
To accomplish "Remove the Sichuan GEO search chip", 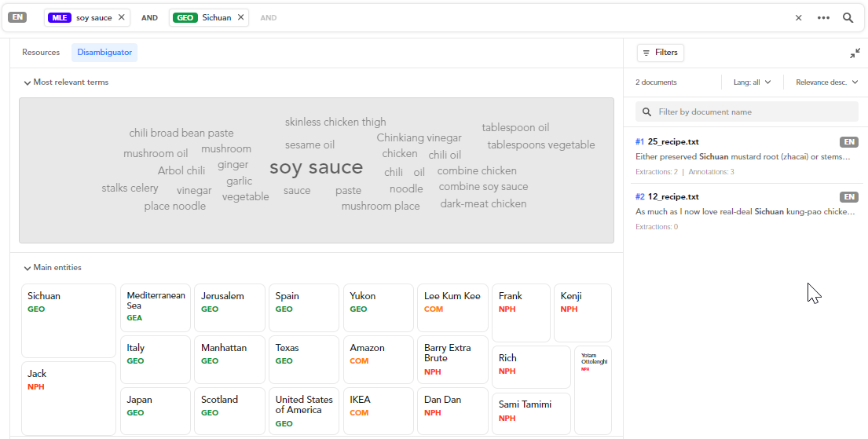I will pyautogui.click(x=240, y=17).
